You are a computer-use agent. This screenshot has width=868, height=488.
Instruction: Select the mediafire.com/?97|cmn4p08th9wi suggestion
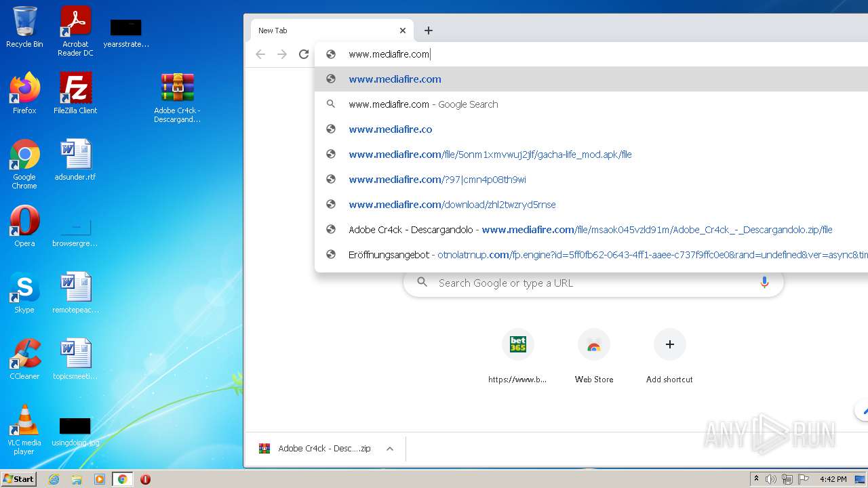click(591, 180)
